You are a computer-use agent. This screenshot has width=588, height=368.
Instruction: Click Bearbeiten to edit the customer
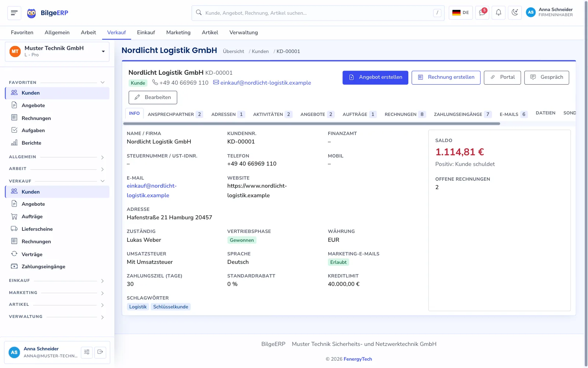tap(153, 98)
